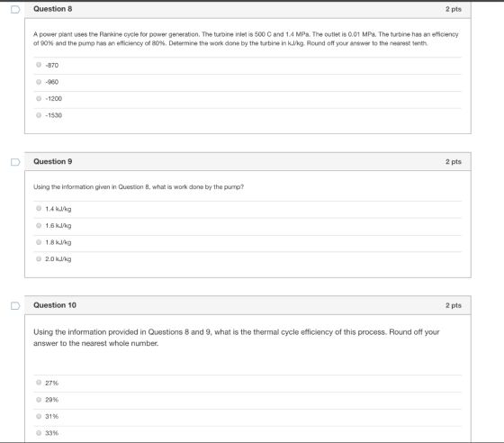Select 1.6 kJ/kg pump work option

[39, 225]
